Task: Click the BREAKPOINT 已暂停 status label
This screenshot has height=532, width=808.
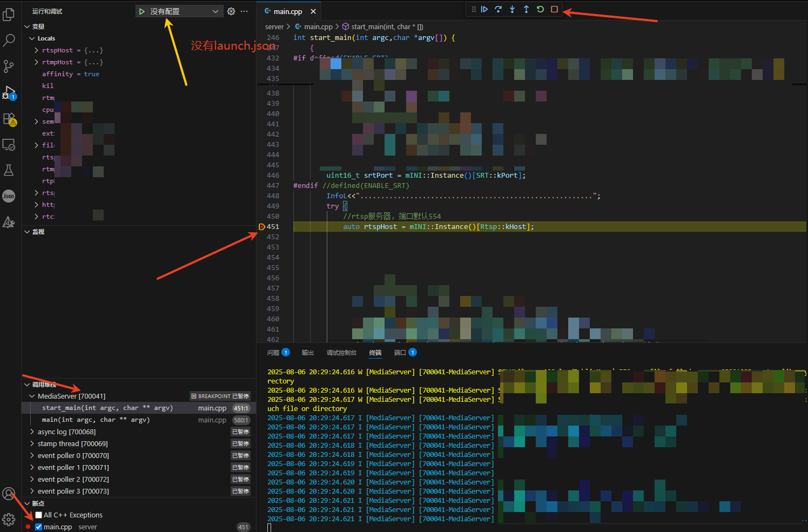Action: coord(220,396)
